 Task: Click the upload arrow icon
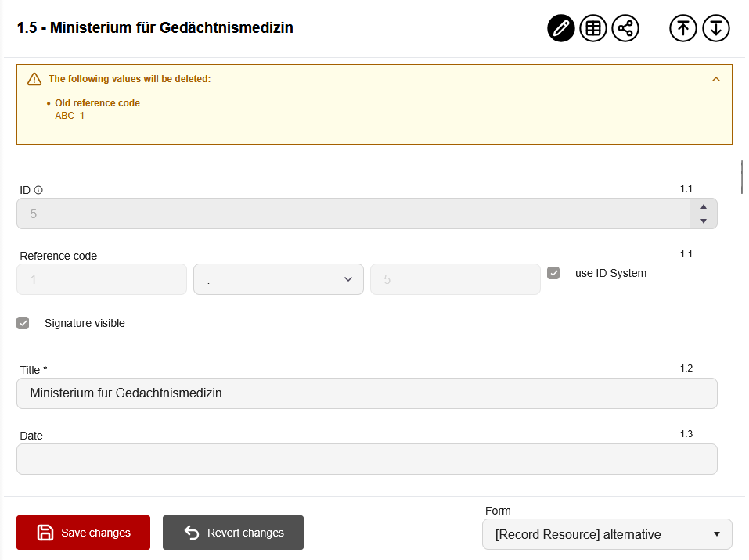[682, 28]
